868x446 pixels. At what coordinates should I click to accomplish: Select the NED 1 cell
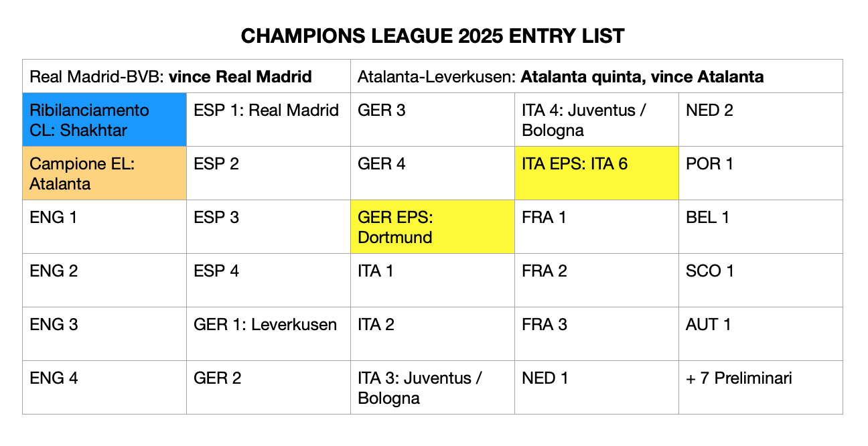coord(597,388)
